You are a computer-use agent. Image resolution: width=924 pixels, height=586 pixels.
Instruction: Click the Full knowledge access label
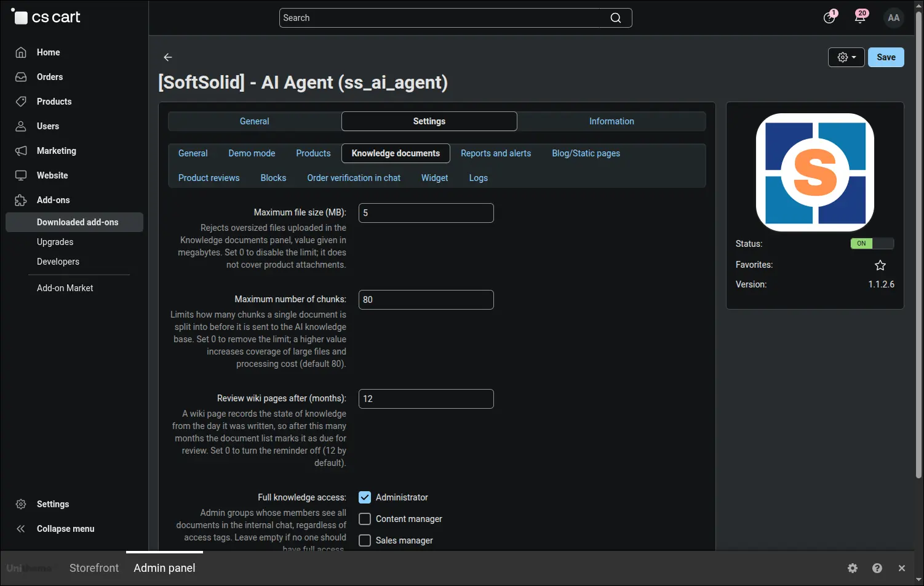coord(302,497)
